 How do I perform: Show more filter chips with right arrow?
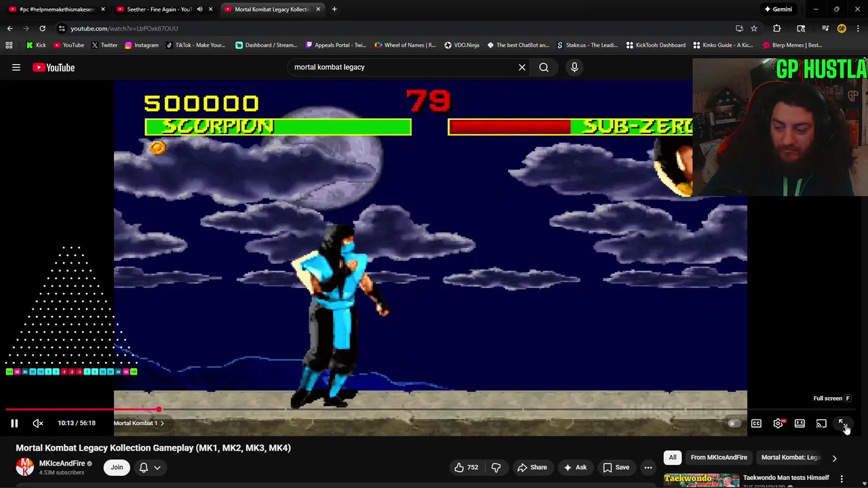click(834, 458)
